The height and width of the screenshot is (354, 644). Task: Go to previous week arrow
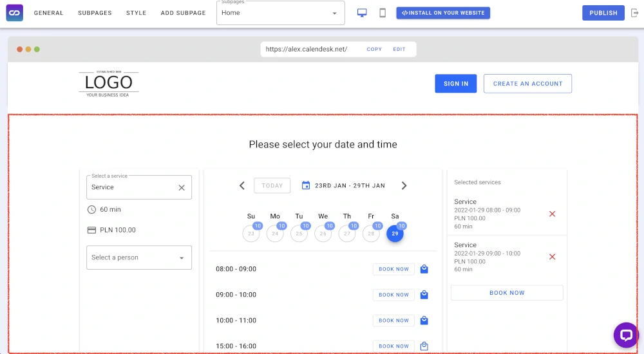point(242,185)
